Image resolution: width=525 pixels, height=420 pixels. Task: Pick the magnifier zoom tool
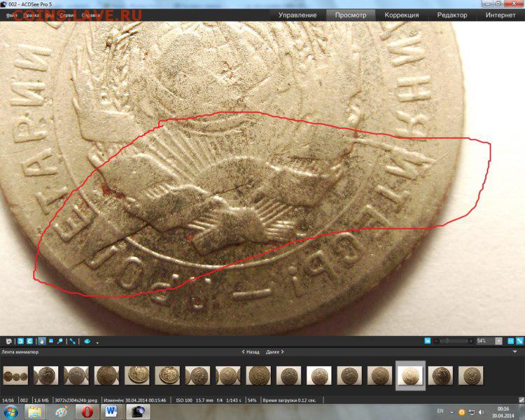coord(60,342)
